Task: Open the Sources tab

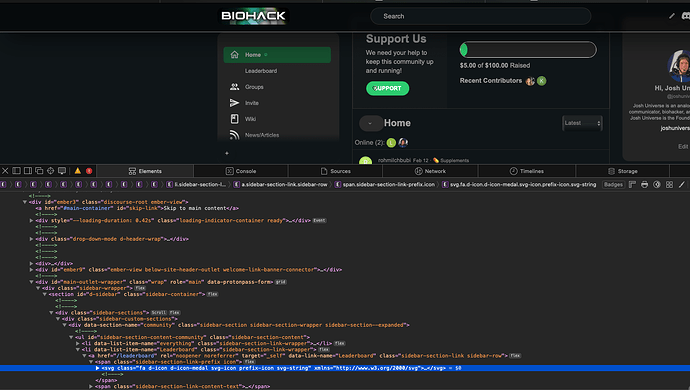Action: point(336,171)
